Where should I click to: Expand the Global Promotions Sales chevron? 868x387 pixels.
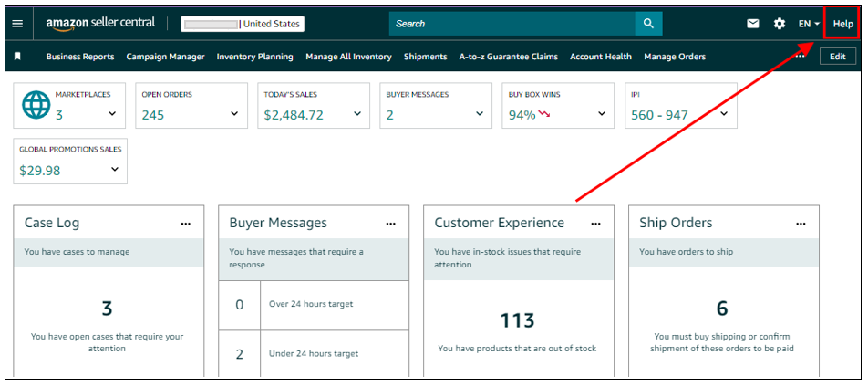pos(115,169)
